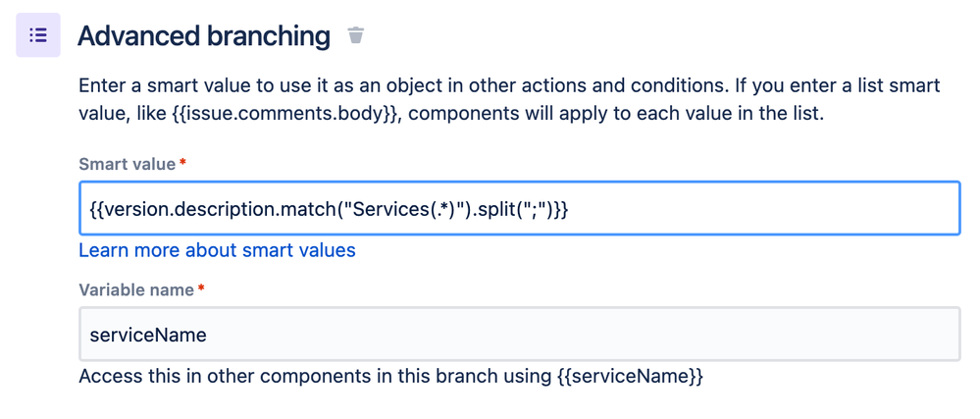Delete the branch with the trash icon
Image resolution: width=980 pixels, height=419 pixels.
(x=356, y=35)
